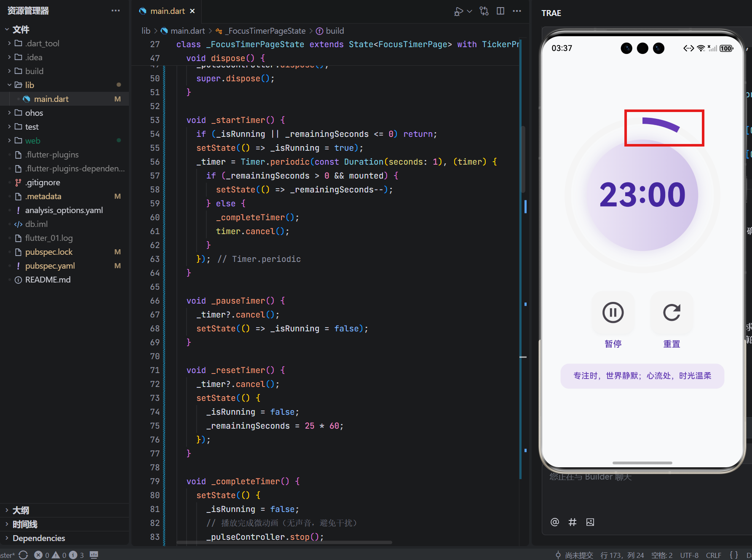
Task: Place the cursor on line 53 _startTimer
Action: (236, 120)
